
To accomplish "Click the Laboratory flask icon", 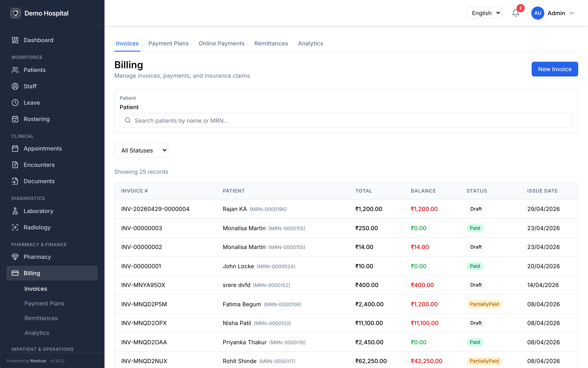I will click(15, 211).
